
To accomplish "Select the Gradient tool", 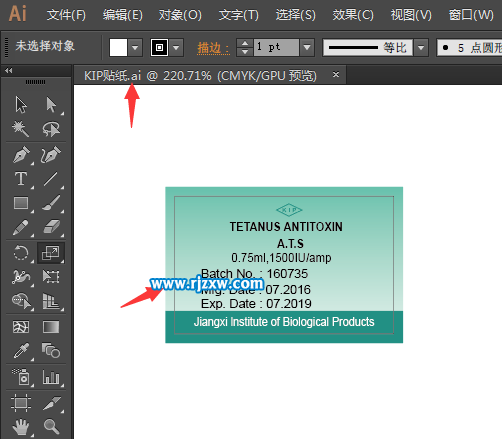I will [51, 327].
